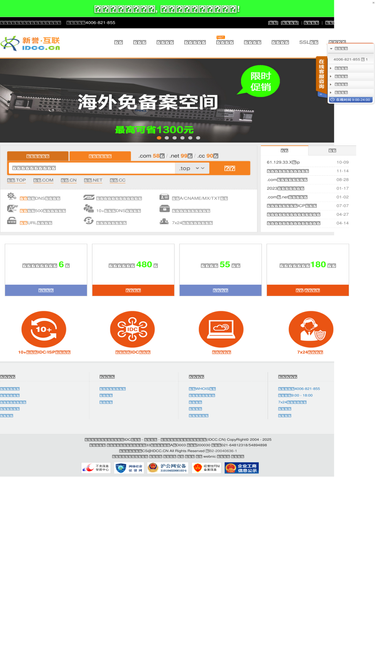Click the footer 9:00 - 18:00 hours link

295,395
